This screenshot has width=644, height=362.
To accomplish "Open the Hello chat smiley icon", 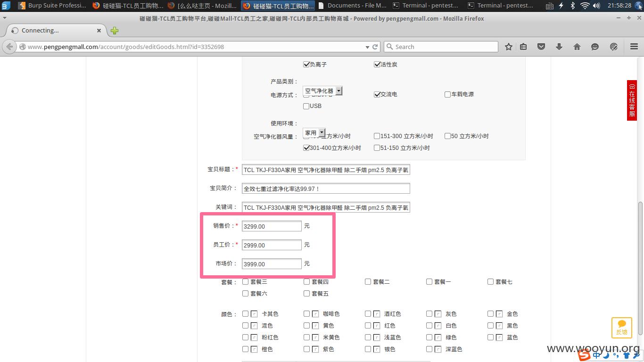I will point(595,47).
